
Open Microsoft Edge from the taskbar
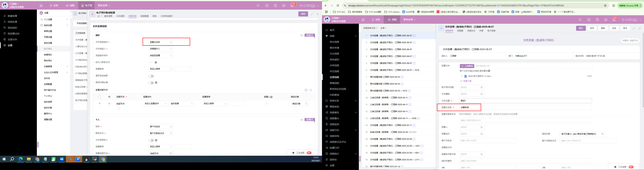click(x=20, y=159)
